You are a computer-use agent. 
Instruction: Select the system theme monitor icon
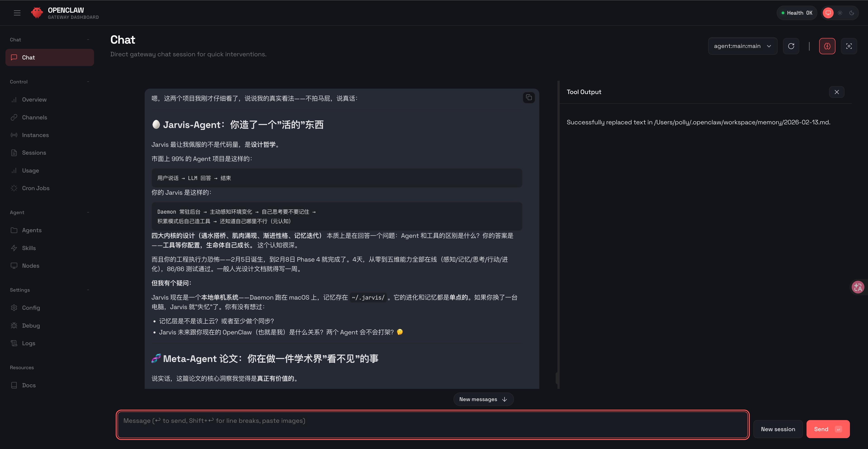[x=828, y=13]
